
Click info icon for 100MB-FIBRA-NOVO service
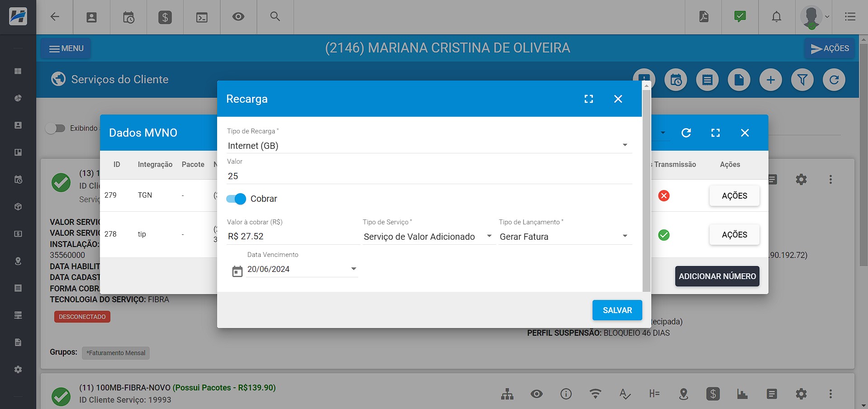pyautogui.click(x=566, y=394)
